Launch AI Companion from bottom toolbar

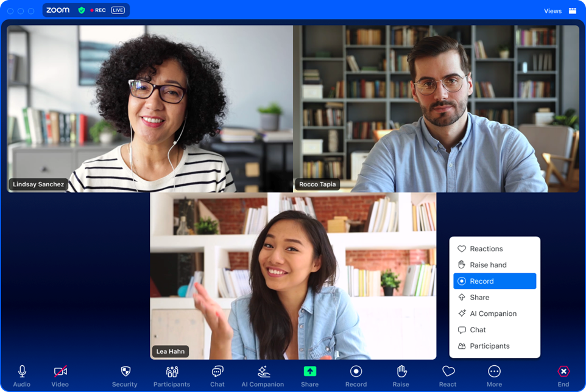[x=263, y=372]
